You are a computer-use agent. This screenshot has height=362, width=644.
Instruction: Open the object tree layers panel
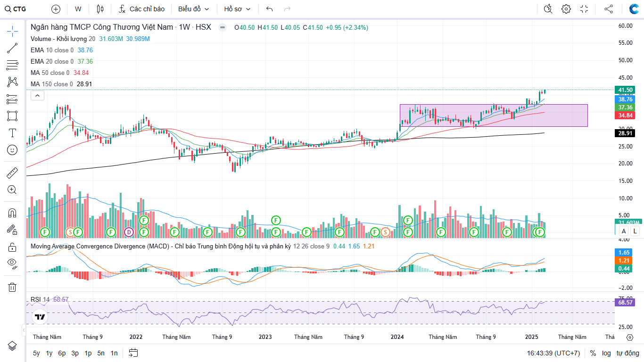click(x=12, y=346)
